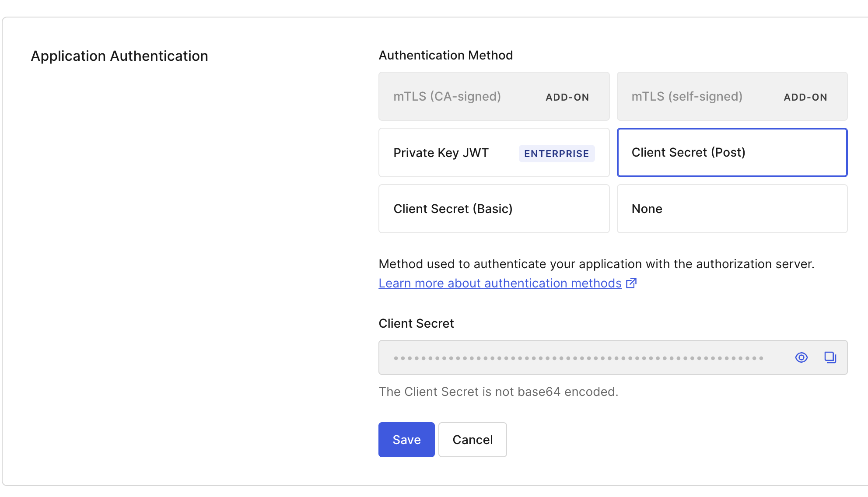Focus the Client Secret masked field

[x=613, y=357]
